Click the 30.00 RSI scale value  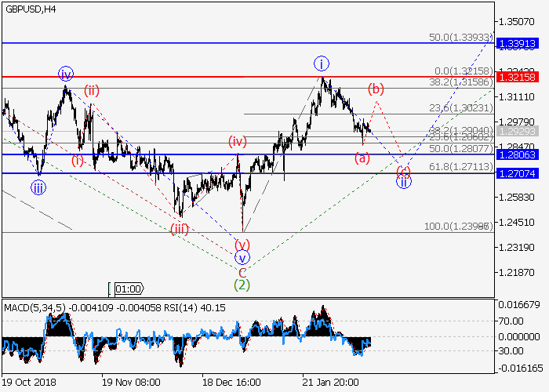click(511, 350)
